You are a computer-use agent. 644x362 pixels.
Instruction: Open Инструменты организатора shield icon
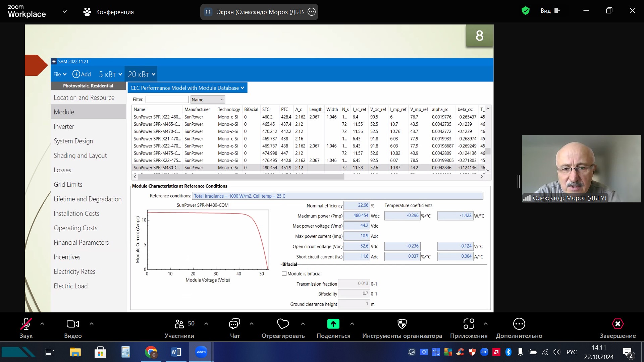402,324
